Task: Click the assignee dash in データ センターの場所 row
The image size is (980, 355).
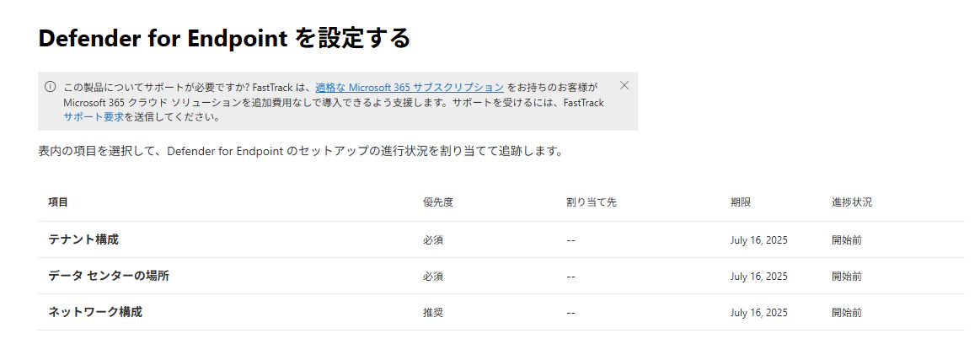Action: pyautogui.click(x=570, y=277)
